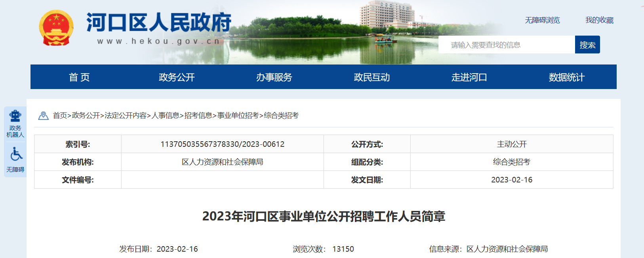
Task: Click 事业单位招考 in the breadcrumb
Action: [238, 116]
